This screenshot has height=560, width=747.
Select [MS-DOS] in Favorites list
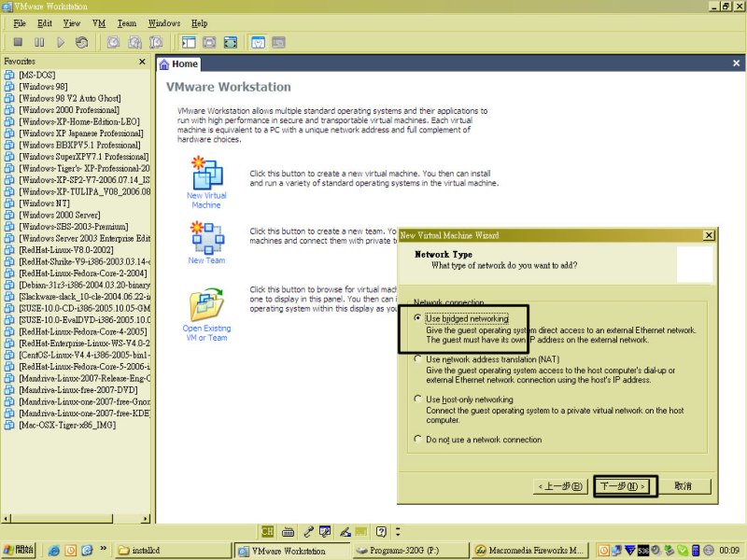tap(37, 75)
